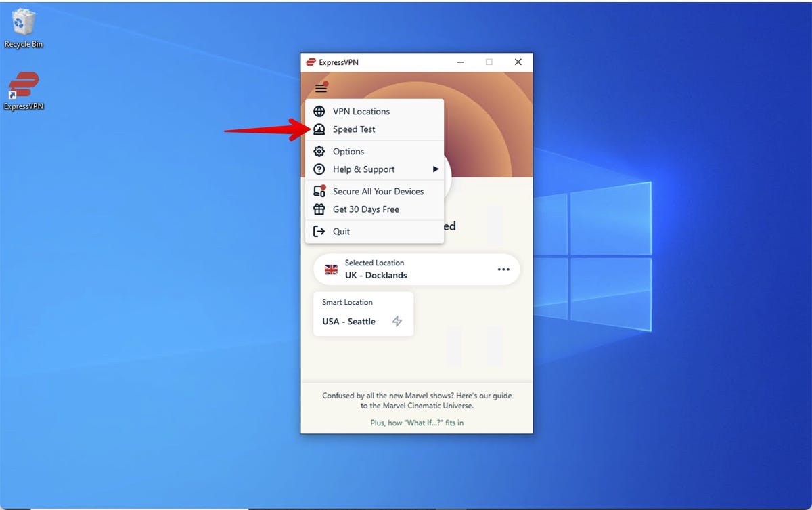812x510 pixels.
Task: Select Secure All Your Devices menu entry
Action: [x=375, y=192]
